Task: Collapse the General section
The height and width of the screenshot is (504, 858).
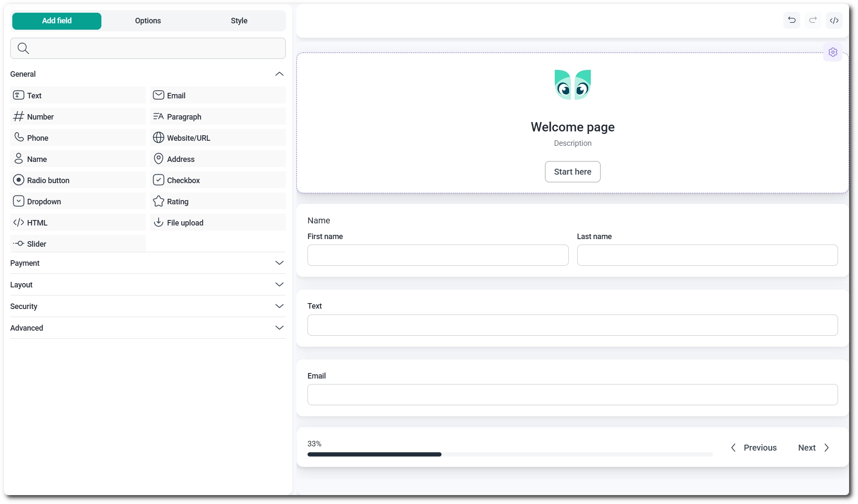Action: click(x=148, y=74)
